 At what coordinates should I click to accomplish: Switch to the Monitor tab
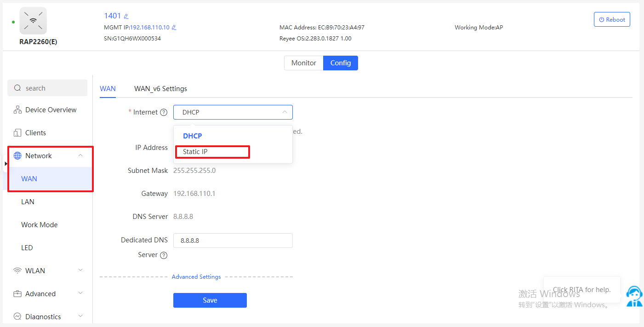click(303, 63)
